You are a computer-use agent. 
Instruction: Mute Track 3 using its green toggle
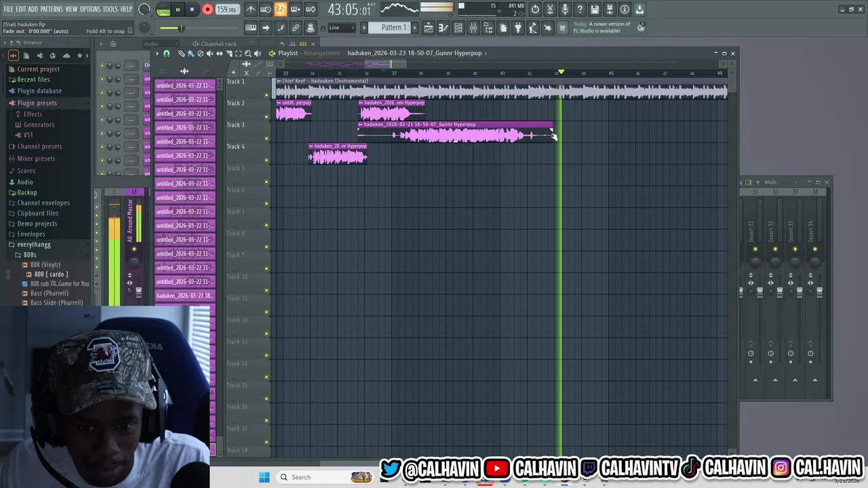click(x=267, y=138)
